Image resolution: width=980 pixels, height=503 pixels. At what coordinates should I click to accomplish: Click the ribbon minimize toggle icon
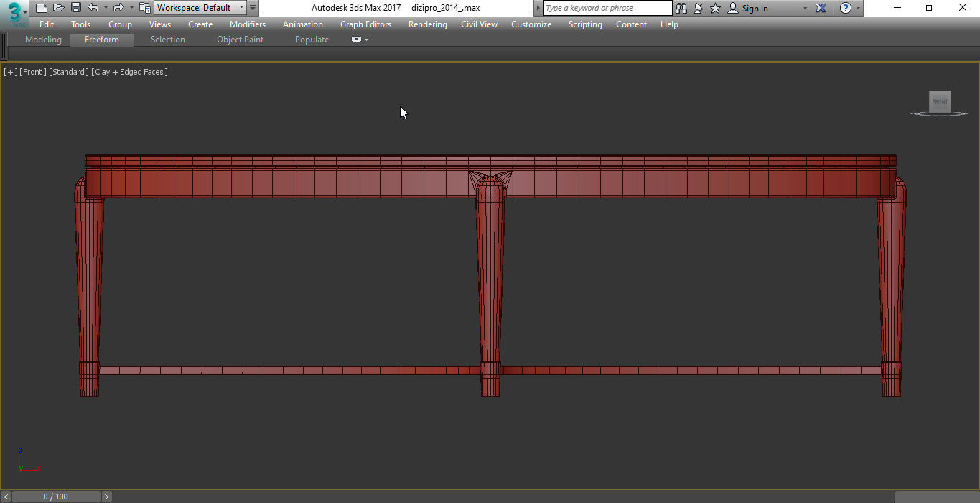pos(356,40)
